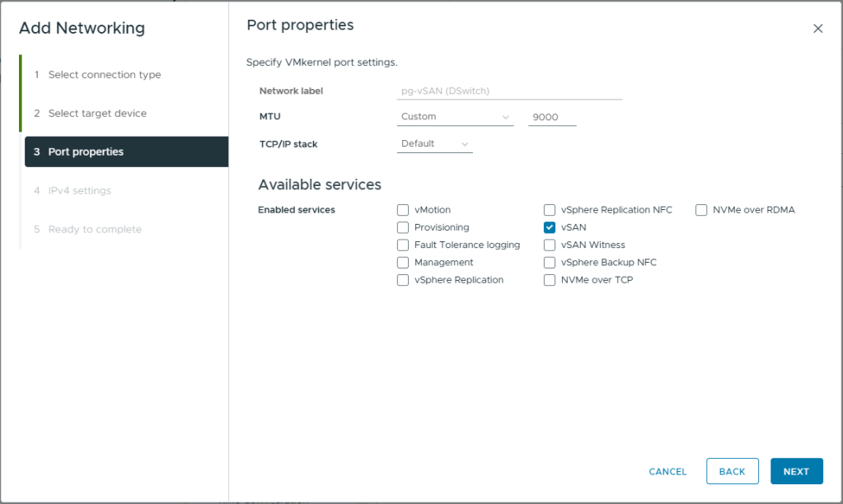This screenshot has height=504, width=843.
Task: Check the vSphere Backup NFC option
Action: click(550, 263)
